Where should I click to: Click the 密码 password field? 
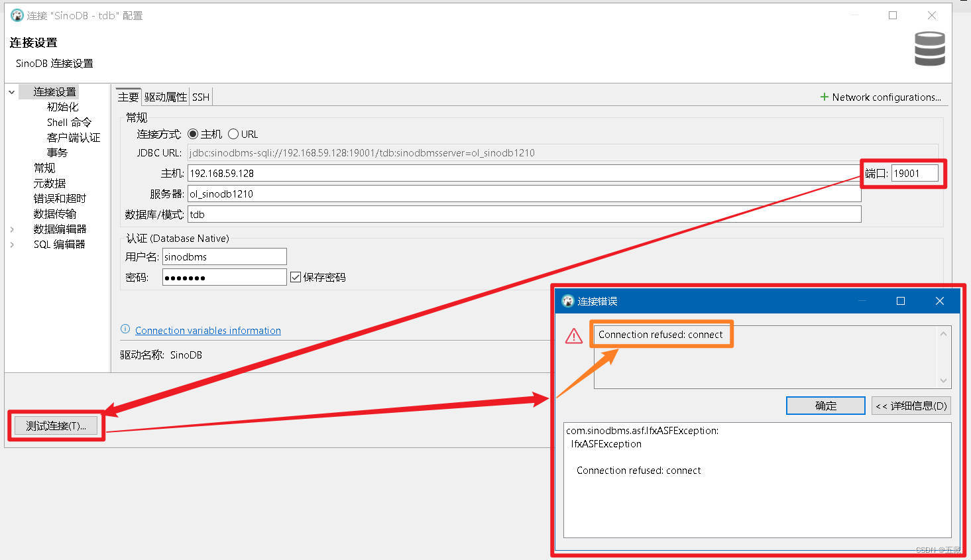[x=224, y=277]
